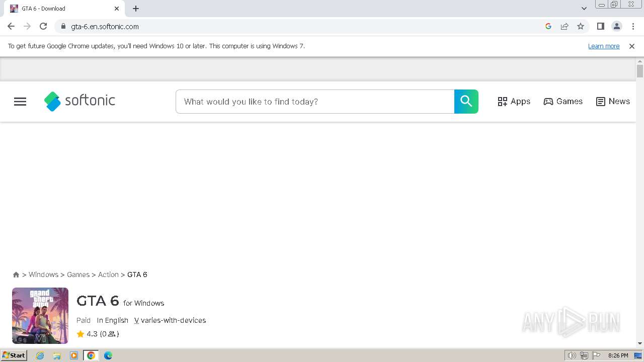The width and height of the screenshot is (644, 362).
Task: Close the GTA 6 - Download tab
Action: point(117,9)
